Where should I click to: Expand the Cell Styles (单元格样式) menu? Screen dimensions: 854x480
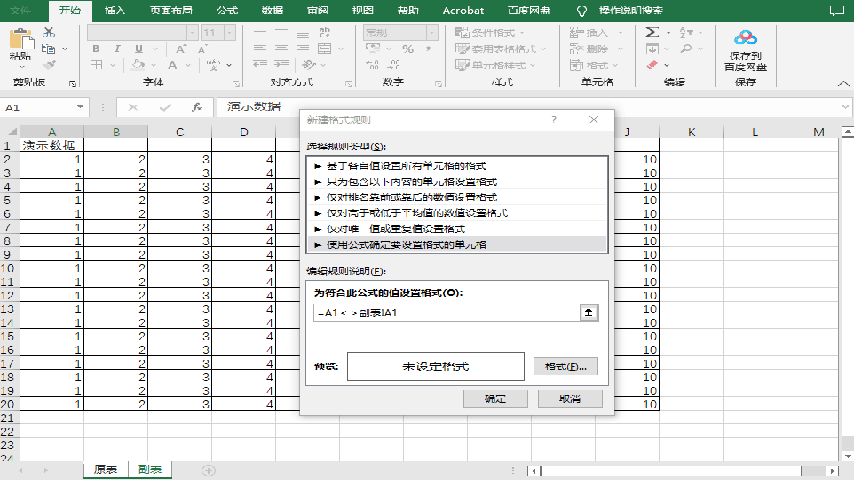495,65
